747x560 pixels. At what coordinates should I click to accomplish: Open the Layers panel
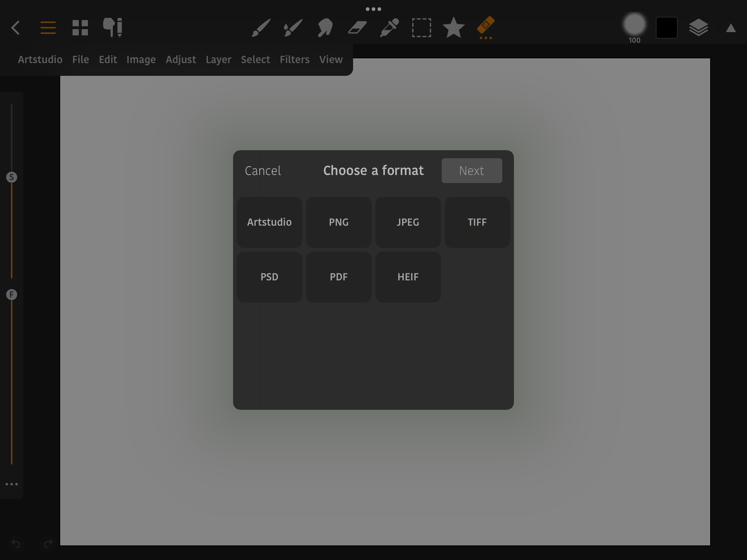(x=698, y=28)
